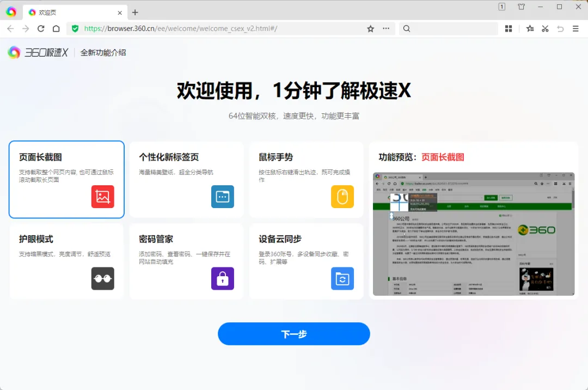
Task: Click the yellow mouse gesture icon
Action: pyautogui.click(x=342, y=197)
